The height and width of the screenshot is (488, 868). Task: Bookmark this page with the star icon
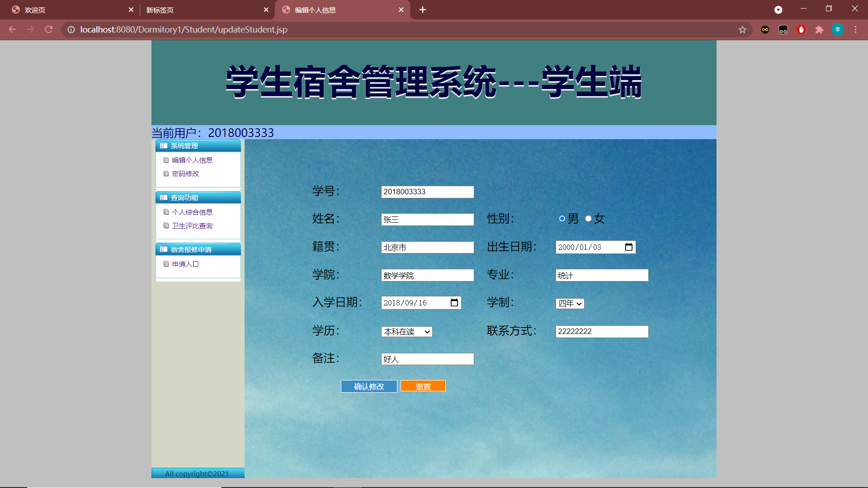click(742, 29)
